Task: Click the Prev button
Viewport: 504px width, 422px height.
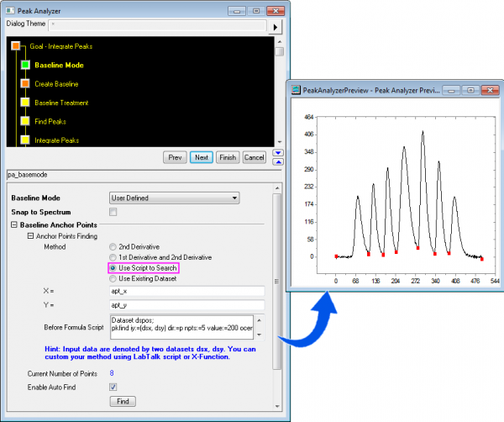Action: [x=175, y=157]
